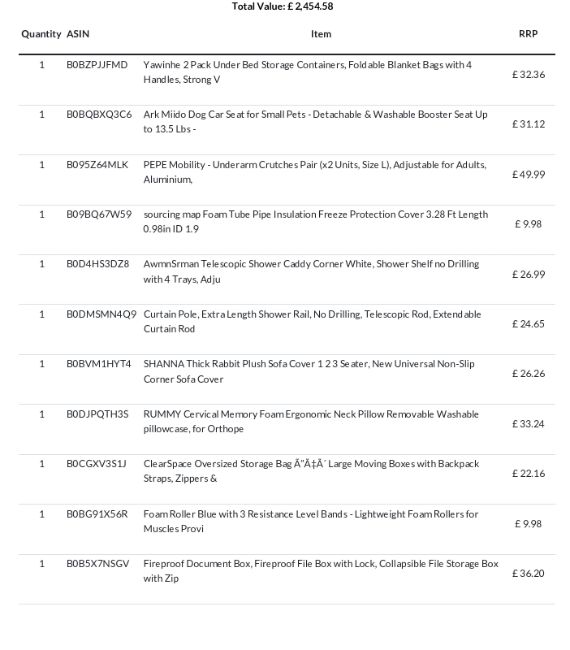Click the RRP column header
This screenshot has height=650, width=570.
point(528,34)
